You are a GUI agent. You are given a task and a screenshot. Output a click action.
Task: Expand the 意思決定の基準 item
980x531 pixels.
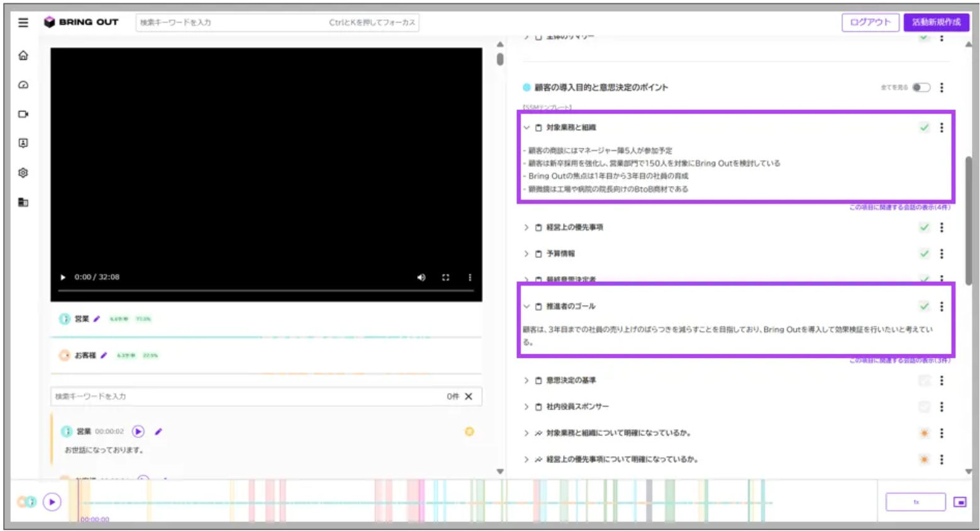point(526,381)
